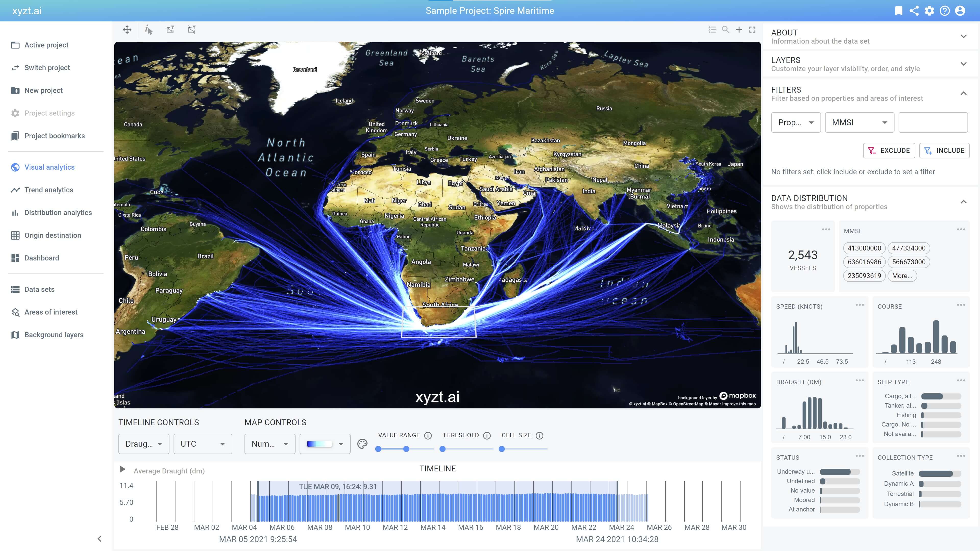Select MMSI chip 636016986

click(x=864, y=262)
